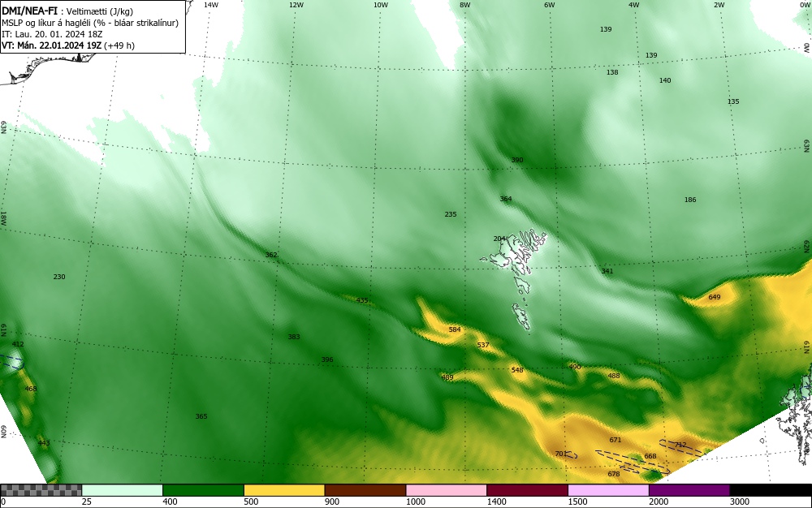This screenshot has width=812, height=508.
Task: Click the map value '668'
Action: click(x=650, y=456)
